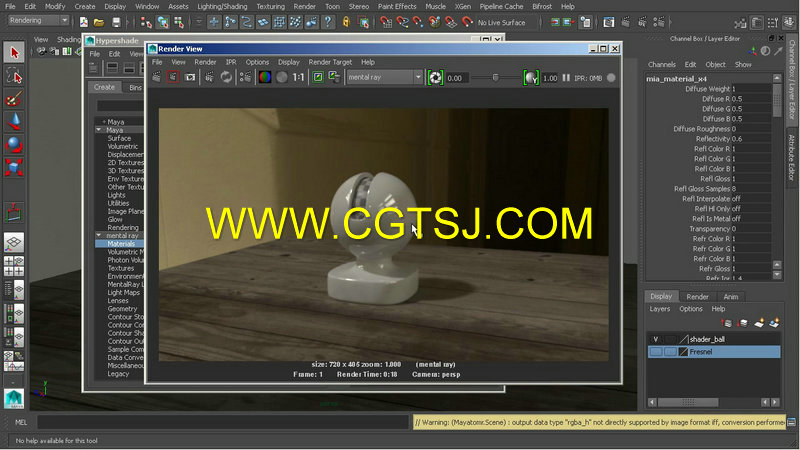Choose the Move tool cone icon
Image resolution: width=800 pixels, height=450 pixels.
[14, 122]
